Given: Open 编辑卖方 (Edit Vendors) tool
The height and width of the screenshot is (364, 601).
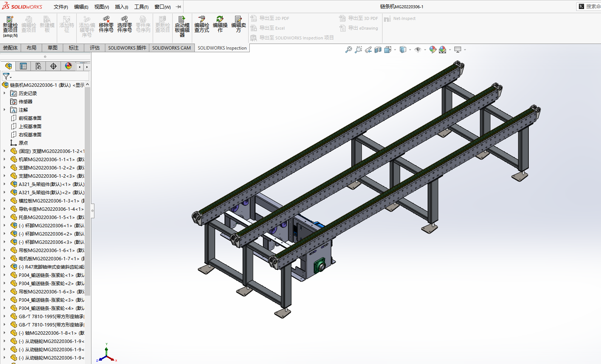Looking at the screenshot, I should click(x=238, y=24).
